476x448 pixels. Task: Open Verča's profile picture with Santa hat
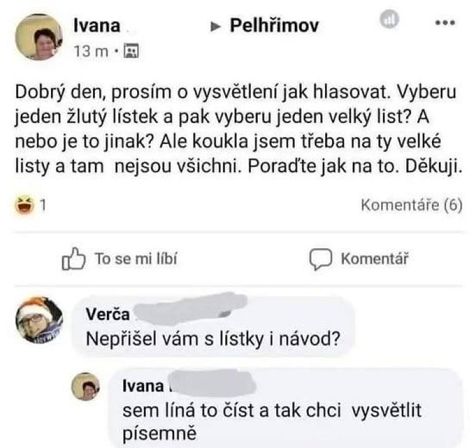click(39, 320)
